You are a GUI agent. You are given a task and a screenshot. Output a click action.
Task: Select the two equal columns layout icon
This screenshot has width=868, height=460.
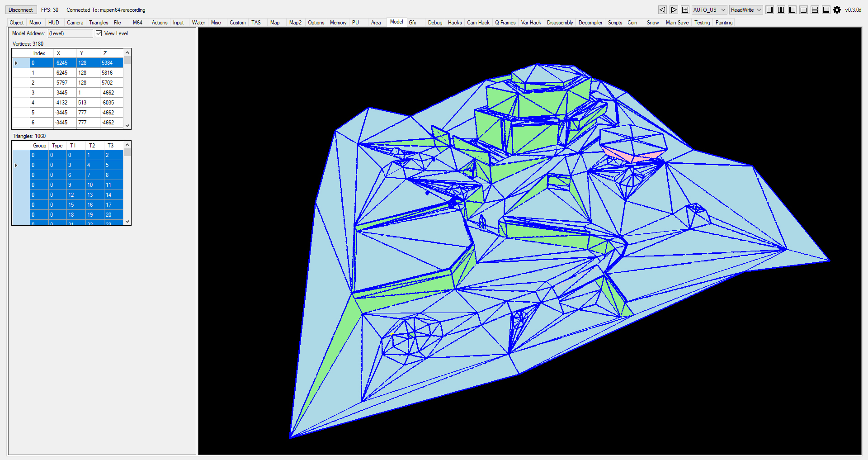pos(781,9)
